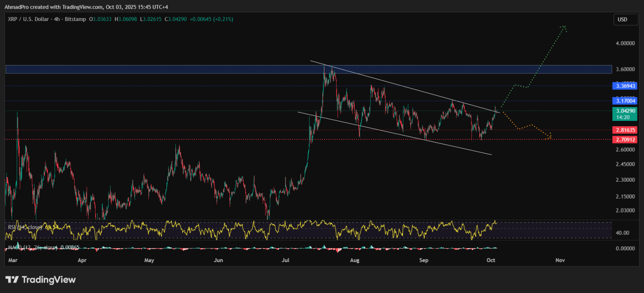
Task: Select the 3.17004 blue price label
Action: click(x=624, y=101)
